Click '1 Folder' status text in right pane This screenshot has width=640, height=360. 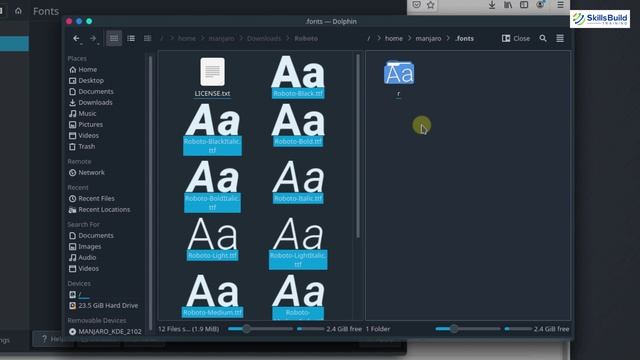[378, 329]
